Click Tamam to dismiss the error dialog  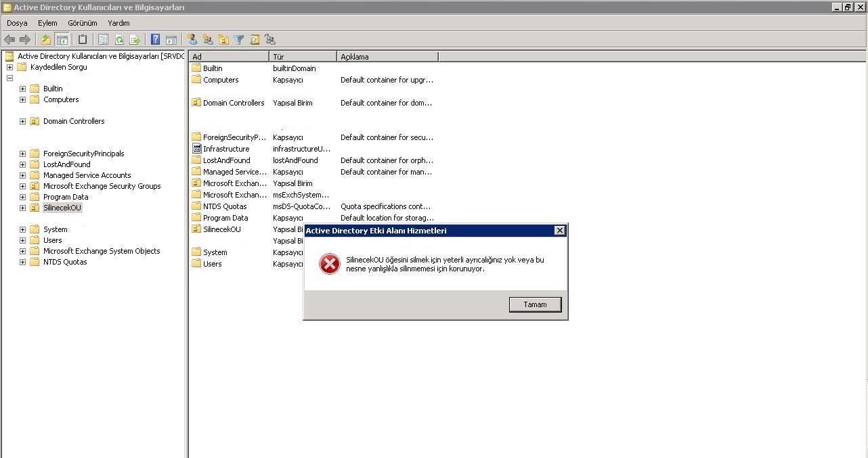coord(536,304)
